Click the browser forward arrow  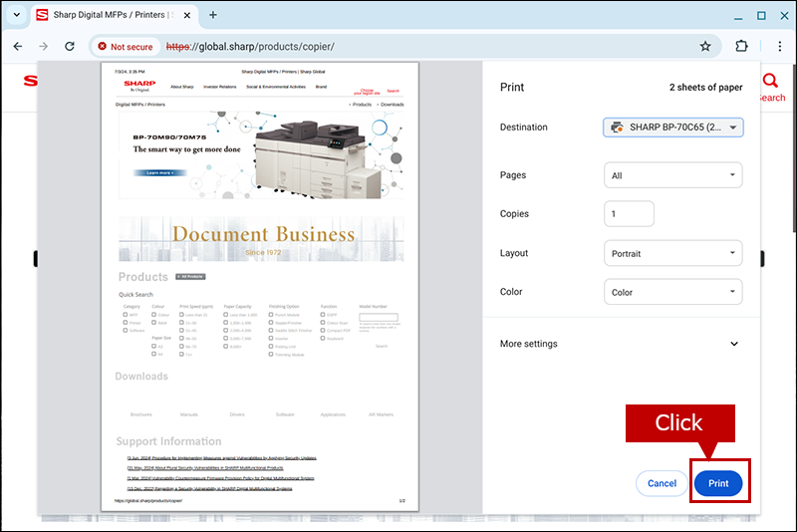[x=43, y=46]
